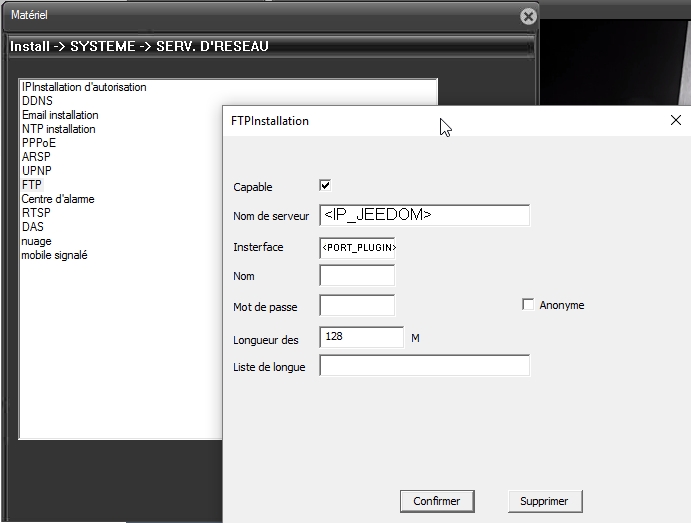Open Email installation entry
Screen dimensions: 691x523
60,115
